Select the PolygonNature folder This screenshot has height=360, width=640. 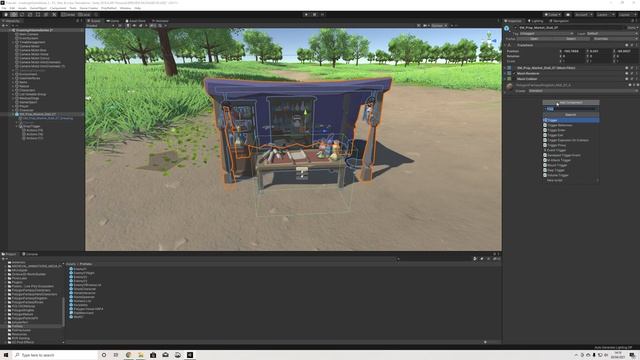coord(22,314)
